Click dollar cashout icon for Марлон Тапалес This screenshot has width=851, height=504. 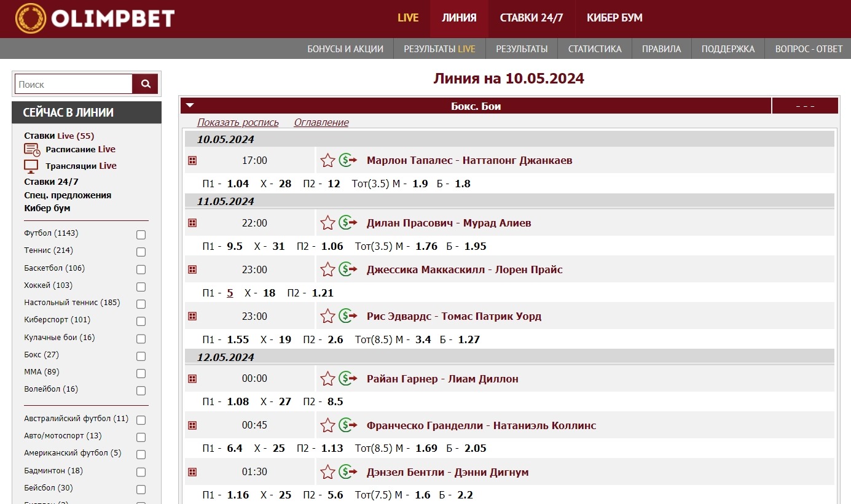[348, 160]
